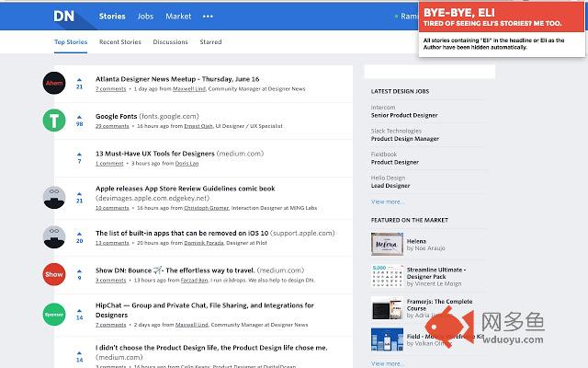The width and height of the screenshot is (588, 368).
Task: Click the red Show badge
Action: click(x=54, y=274)
